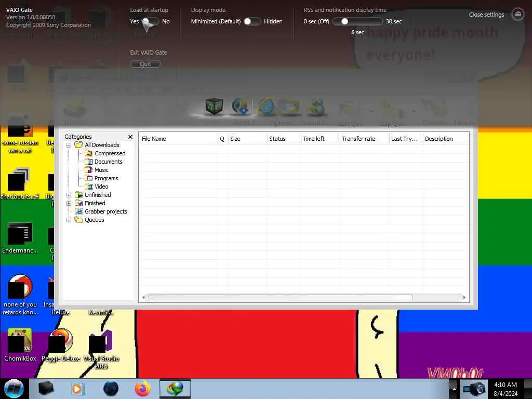Open Grabber projects in the tree

pos(105,211)
